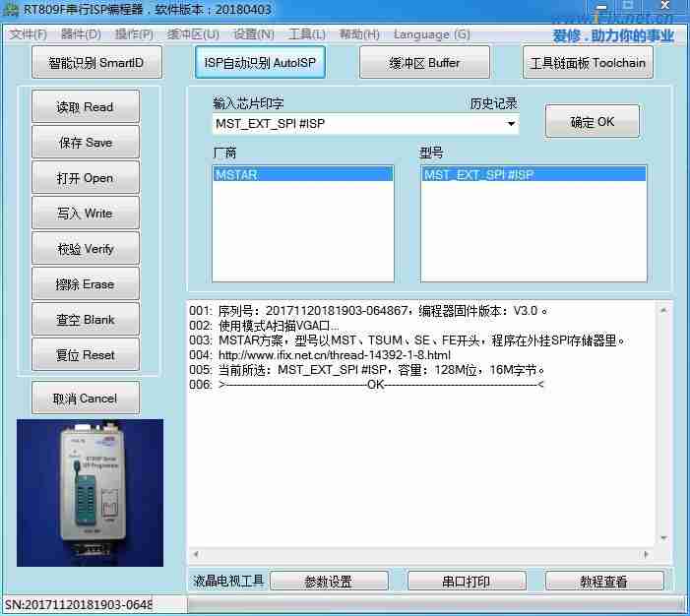Click the bottom progress bar
The image size is (690, 616).
(x=437, y=604)
